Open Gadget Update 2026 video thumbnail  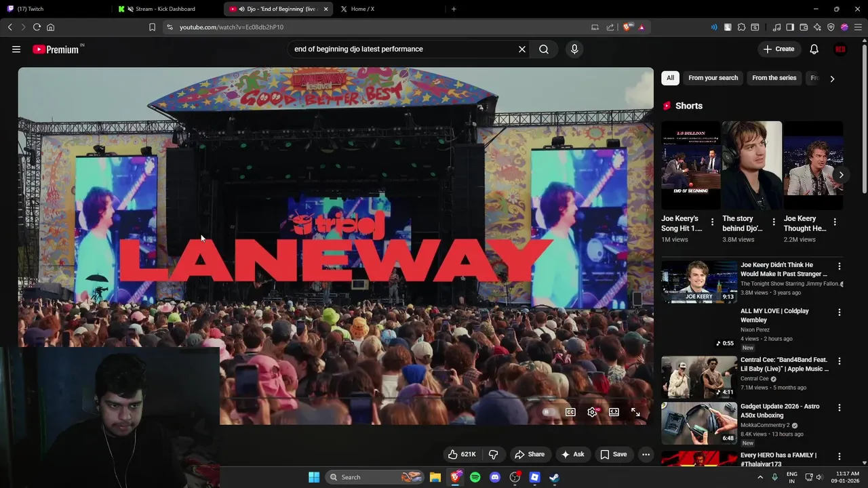coord(699,423)
